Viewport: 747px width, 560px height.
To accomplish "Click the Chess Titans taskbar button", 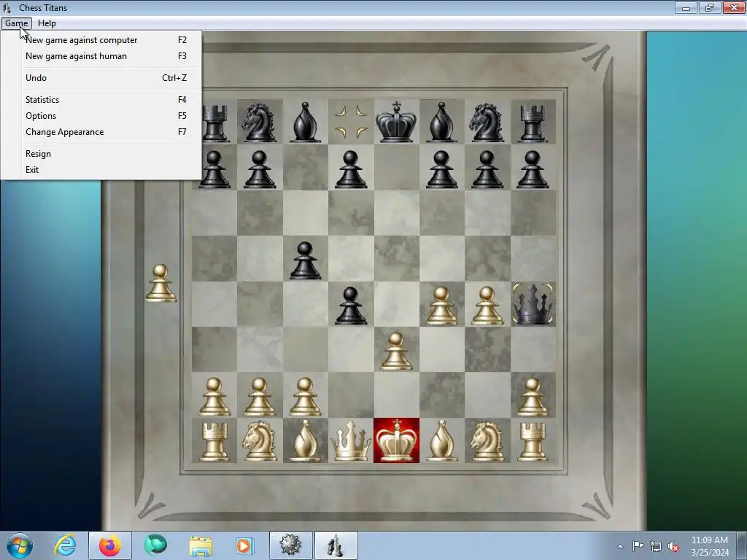I will point(336,545).
